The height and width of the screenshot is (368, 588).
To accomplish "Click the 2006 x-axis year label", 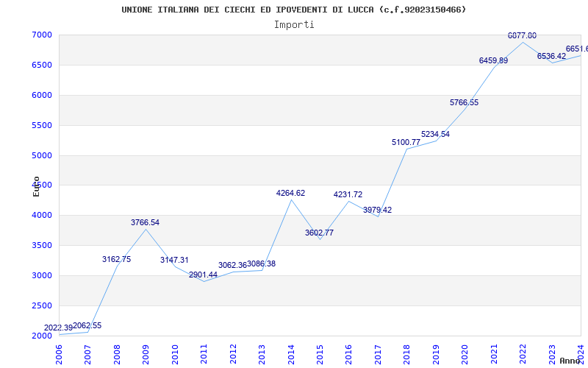I will [x=59, y=355].
